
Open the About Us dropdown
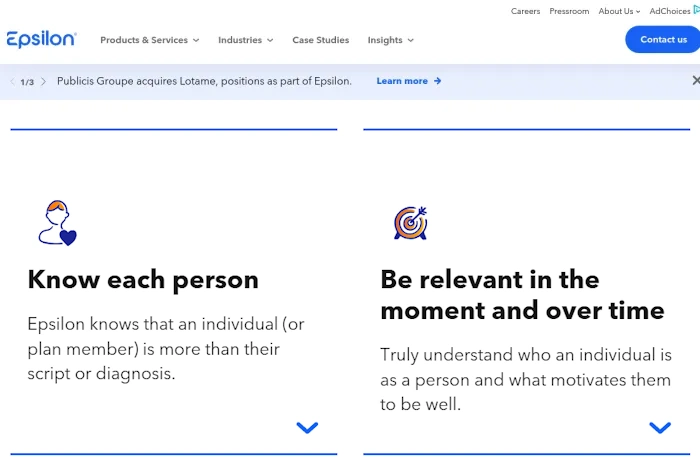(x=619, y=11)
